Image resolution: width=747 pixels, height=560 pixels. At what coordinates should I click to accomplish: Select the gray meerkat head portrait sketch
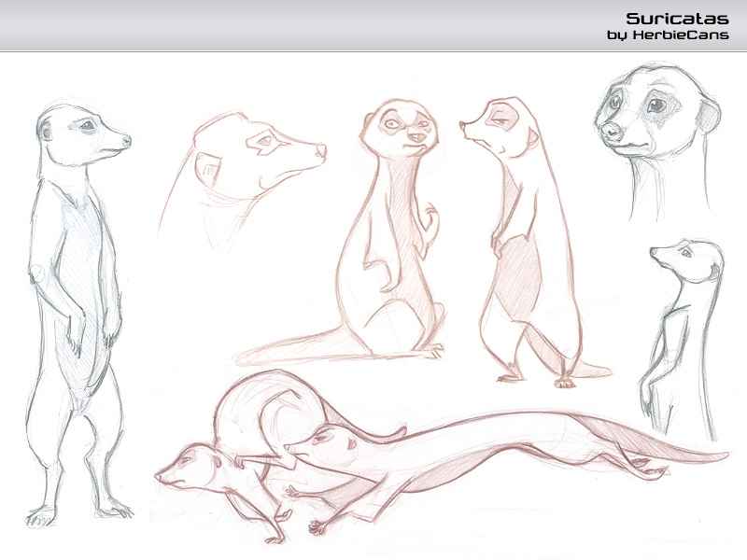pos(657,142)
